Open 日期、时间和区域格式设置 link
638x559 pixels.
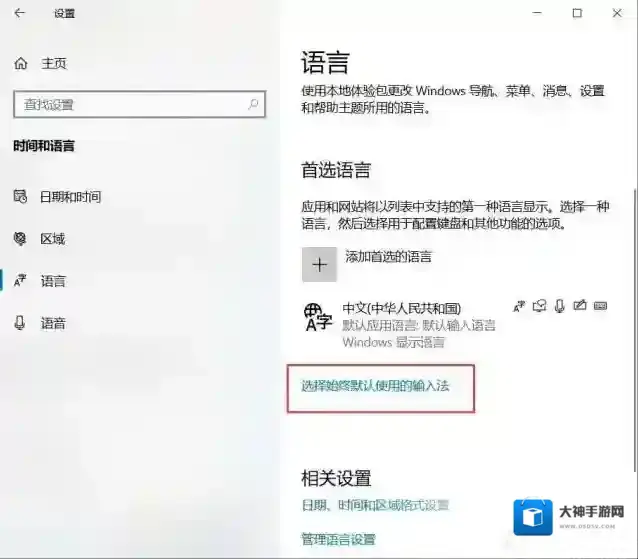375,505
